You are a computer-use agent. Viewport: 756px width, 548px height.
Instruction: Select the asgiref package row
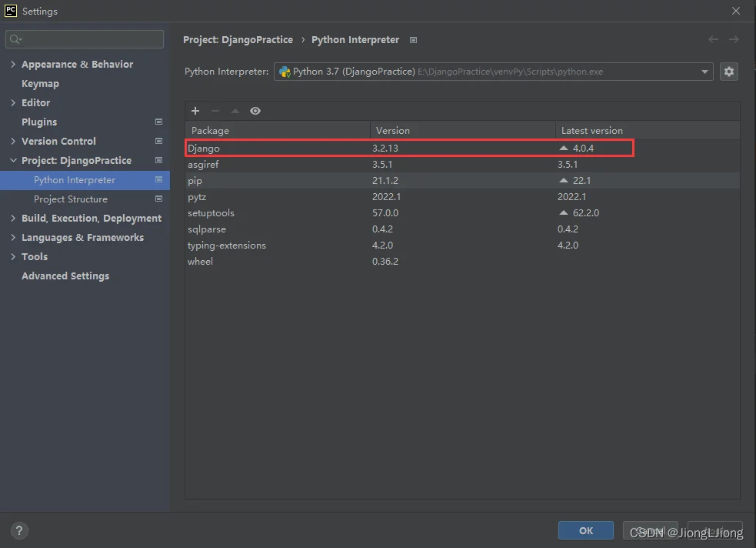pos(462,165)
